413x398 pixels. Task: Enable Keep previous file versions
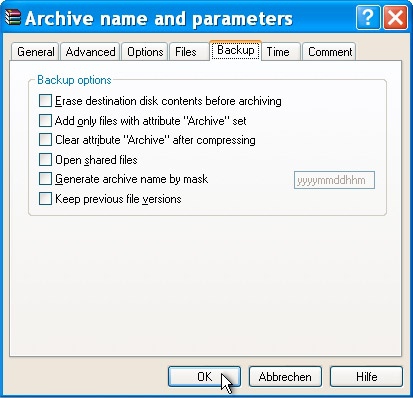[x=45, y=199]
